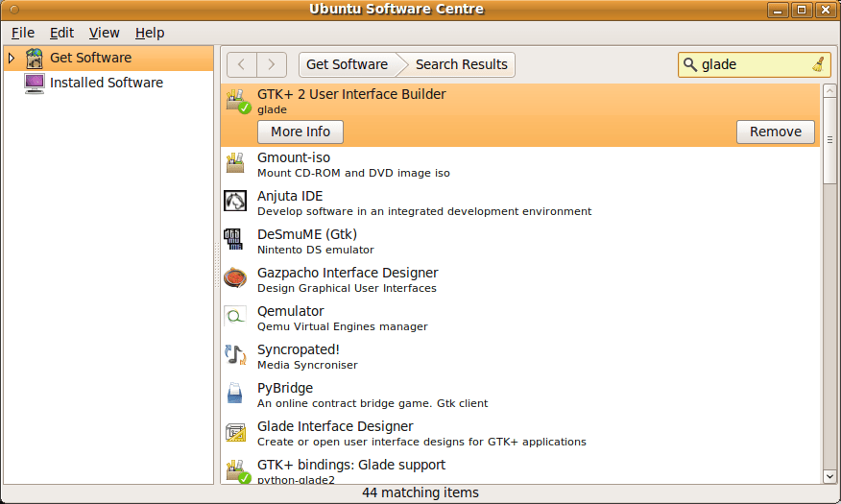Image resolution: width=841 pixels, height=504 pixels.
Task: Click the Anjuta IDE icon
Action: coord(235,201)
